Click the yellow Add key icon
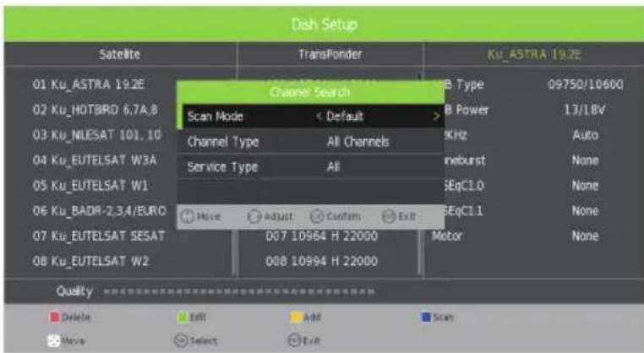This screenshot has height=353, width=644. (296, 317)
